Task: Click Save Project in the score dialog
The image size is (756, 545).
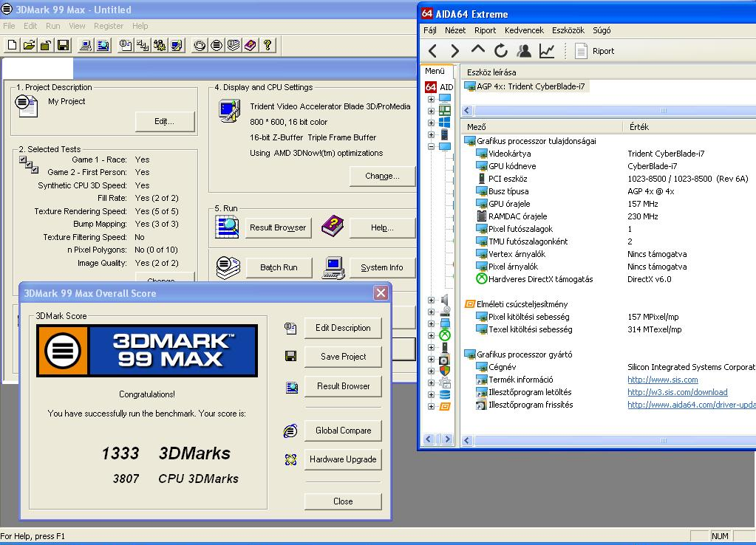Action: pos(343,357)
